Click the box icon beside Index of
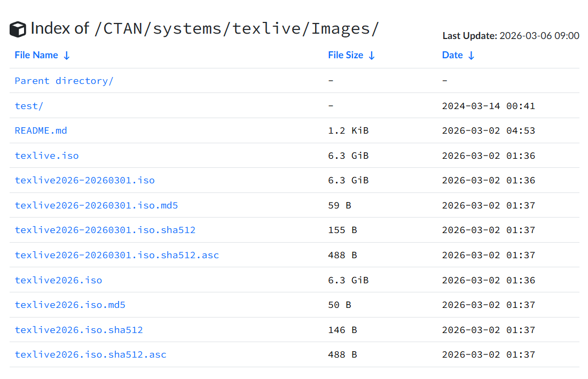 [18, 29]
